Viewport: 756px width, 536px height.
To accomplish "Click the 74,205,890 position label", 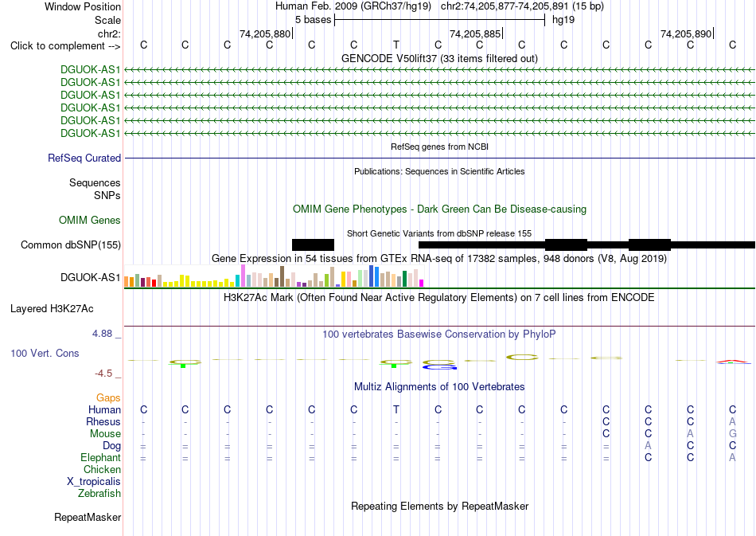I will click(686, 33).
